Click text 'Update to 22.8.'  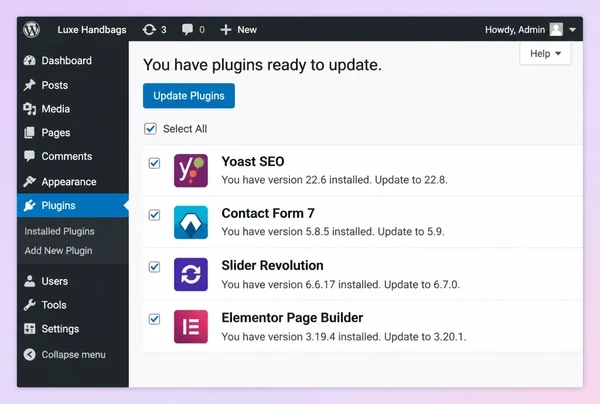tap(411, 180)
